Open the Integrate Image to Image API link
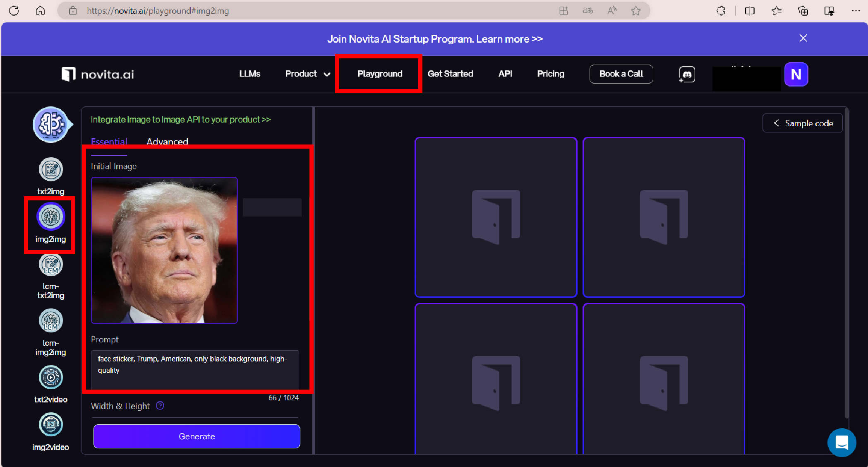868x467 pixels. tap(181, 120)
